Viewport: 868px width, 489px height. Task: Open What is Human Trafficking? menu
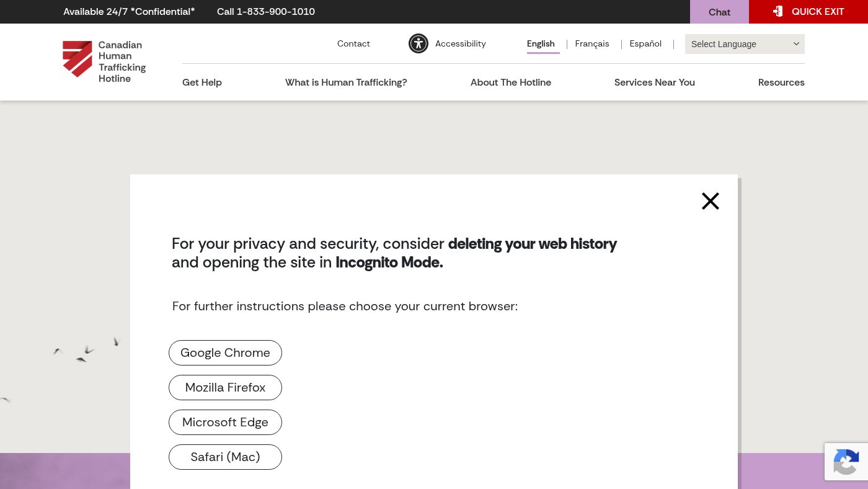point(346,82)
